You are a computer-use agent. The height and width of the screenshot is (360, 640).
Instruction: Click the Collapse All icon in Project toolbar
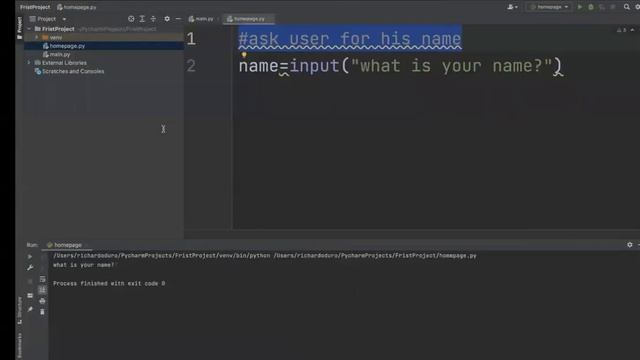pyautogui.click(x=153, y=19)
